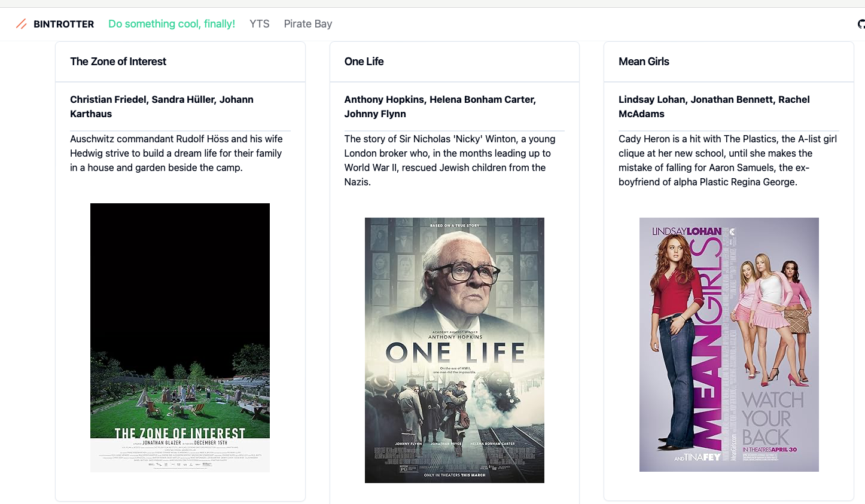Open the Mean Girls movie poster
This screenshot has height=504, width=865.
[x=729, y=344]
